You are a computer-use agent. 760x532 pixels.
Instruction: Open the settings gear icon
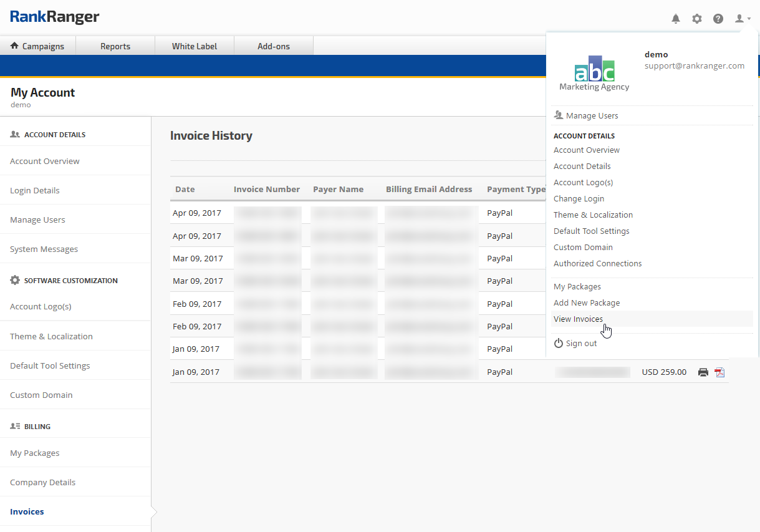coord(697,19)
